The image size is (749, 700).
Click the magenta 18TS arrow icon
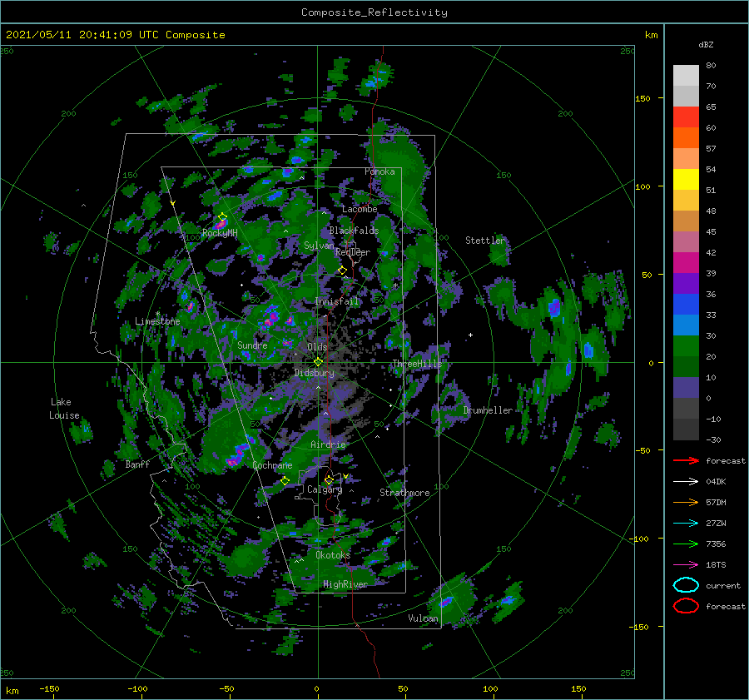(686, 565)
